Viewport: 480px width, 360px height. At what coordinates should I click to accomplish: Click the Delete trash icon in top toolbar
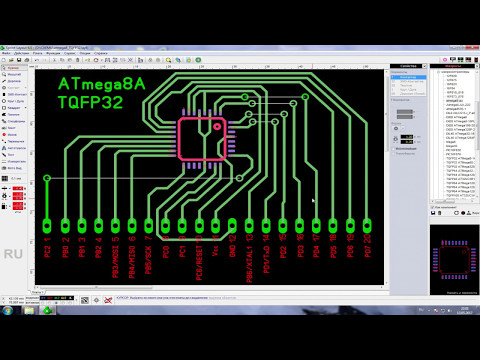[x=78, y=60]
